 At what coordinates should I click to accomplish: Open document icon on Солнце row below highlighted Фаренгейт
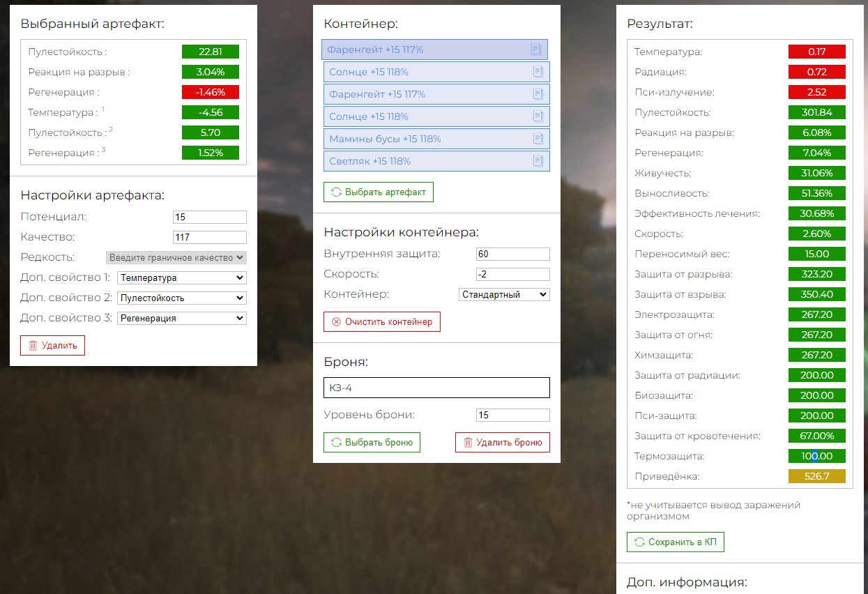click(538, 72)
